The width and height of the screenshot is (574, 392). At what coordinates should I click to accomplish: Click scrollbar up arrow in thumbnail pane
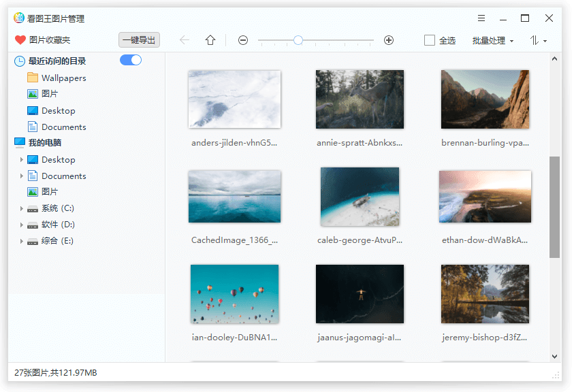pos(555,59)
